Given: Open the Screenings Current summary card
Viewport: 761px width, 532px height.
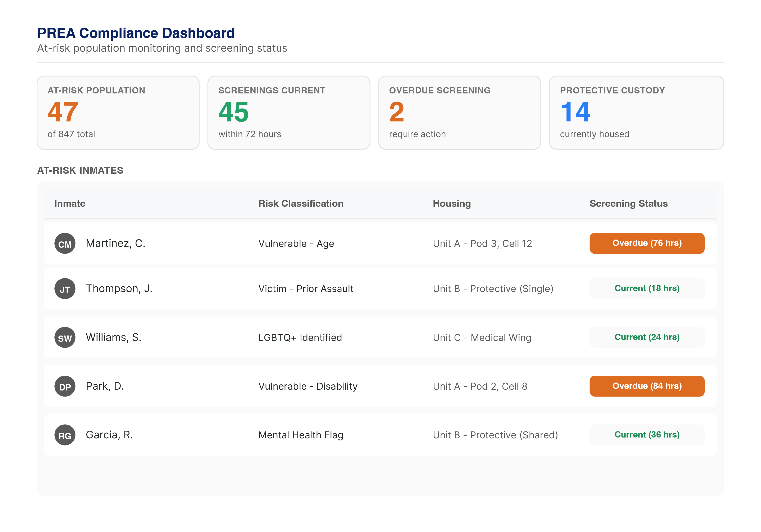Looking at the screenshot, I should pos(289,113).
